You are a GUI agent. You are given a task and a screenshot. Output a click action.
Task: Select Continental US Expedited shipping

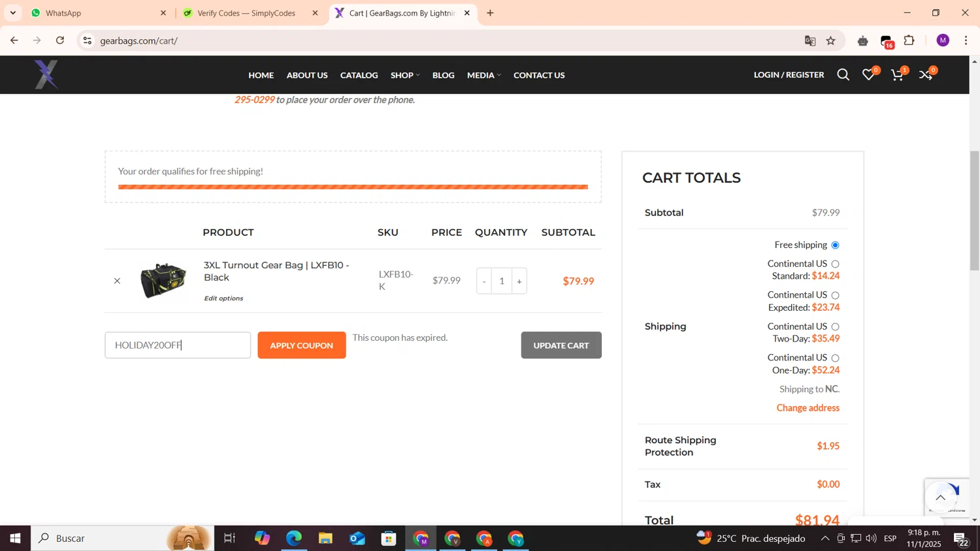(835, 296)
